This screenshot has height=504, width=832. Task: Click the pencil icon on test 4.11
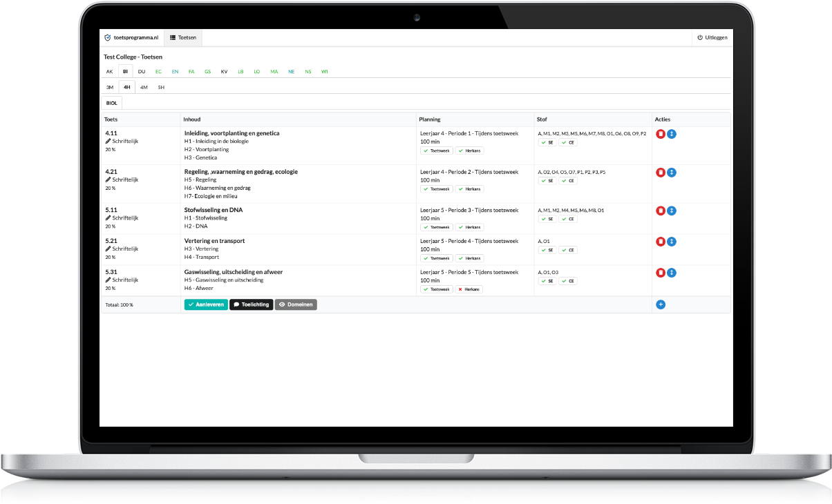click(108, 141)
